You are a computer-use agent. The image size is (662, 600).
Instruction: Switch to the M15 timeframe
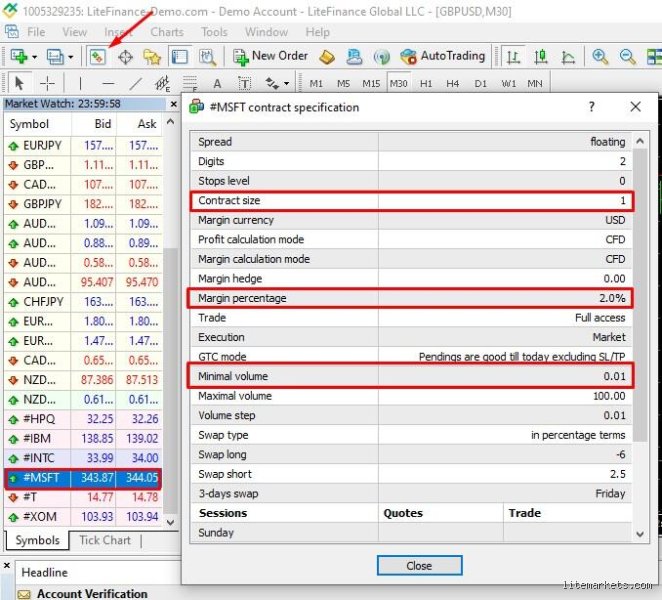click(371, 84)
